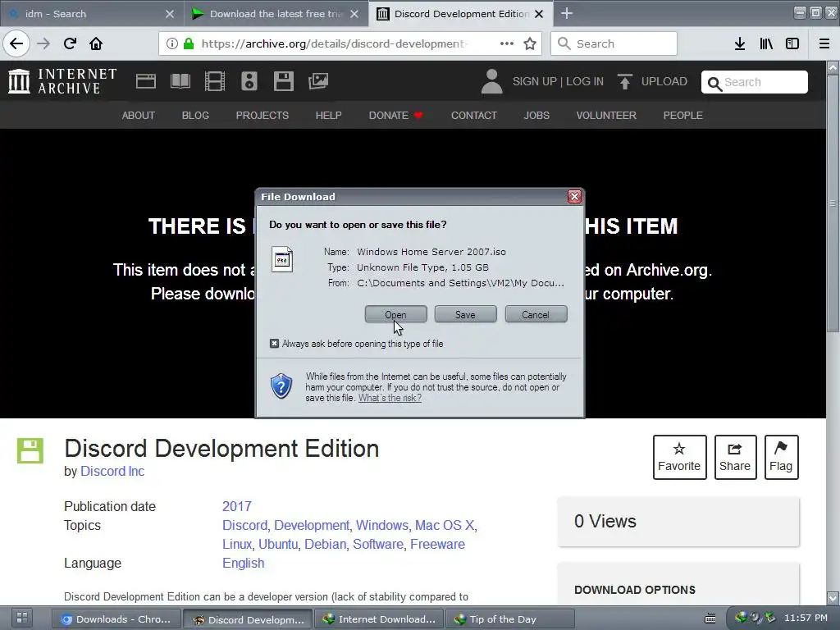This screenshot has width=840, height=630.
Task: Click the browser toolbar Search field
Action: (x=614, y=43)
